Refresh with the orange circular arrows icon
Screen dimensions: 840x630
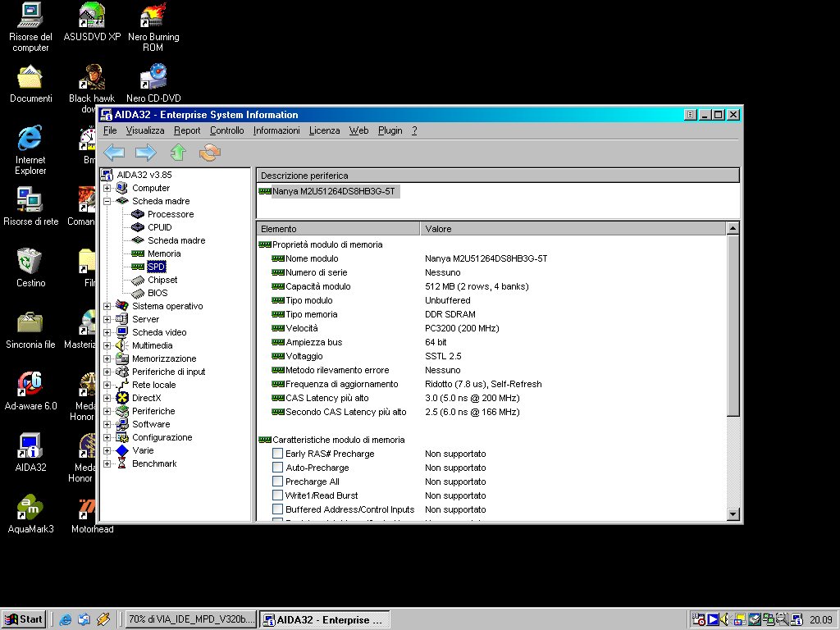tap(209, 153)
